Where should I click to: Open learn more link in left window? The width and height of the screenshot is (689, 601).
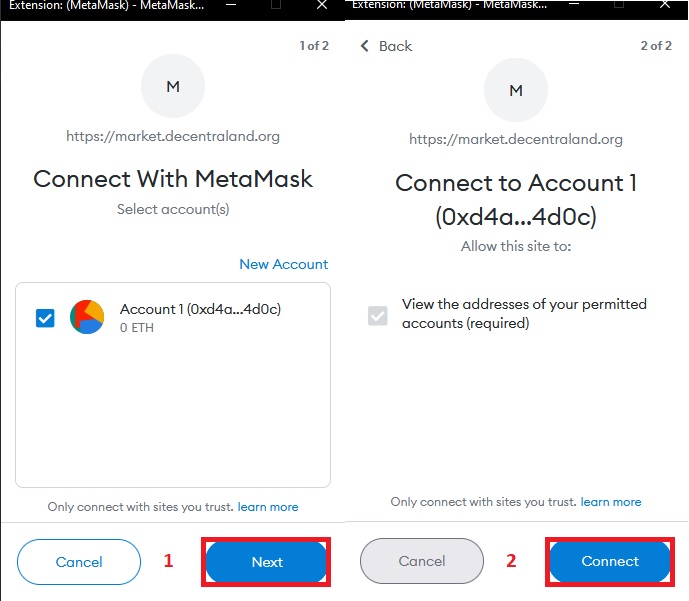click(268, 507)
